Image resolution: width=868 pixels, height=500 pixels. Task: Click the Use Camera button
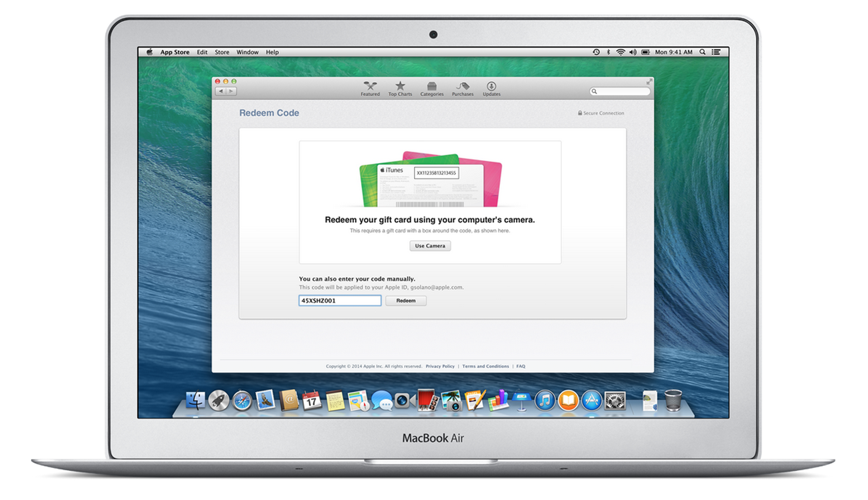pos(430,246)
